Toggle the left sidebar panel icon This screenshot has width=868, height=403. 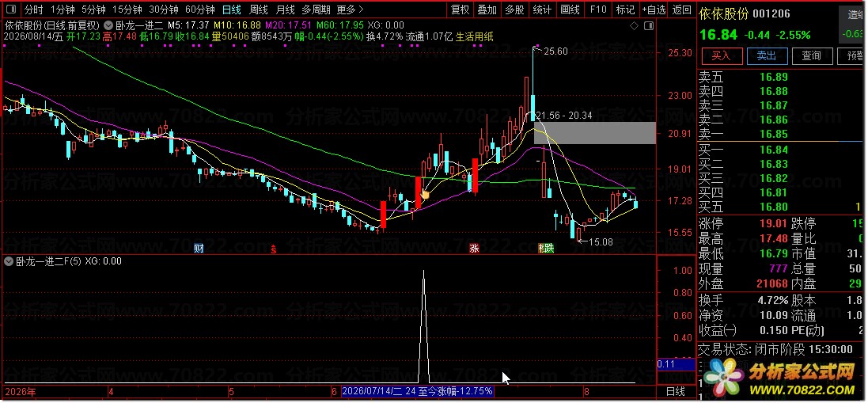12,10
